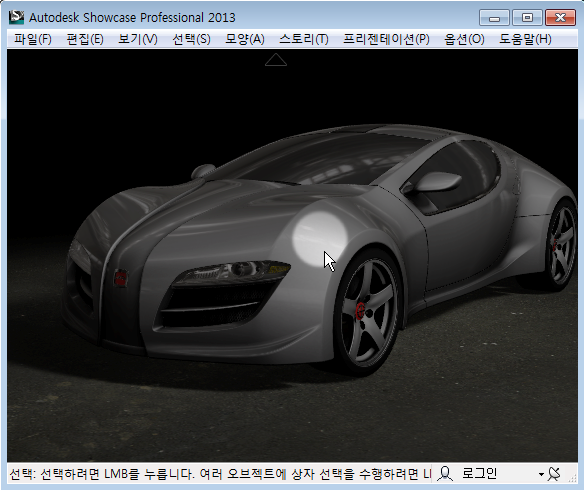
Task: Open the 모양(A) menu
Action: coord(245,39)
